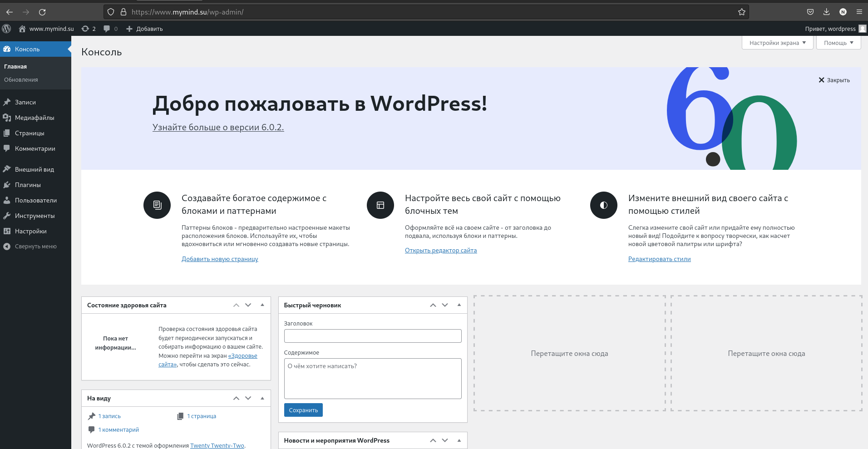Image resolution: width=868 pixels, height=449 pixels.
Task: Click site padlock security icon
Action: pos(123,12)
